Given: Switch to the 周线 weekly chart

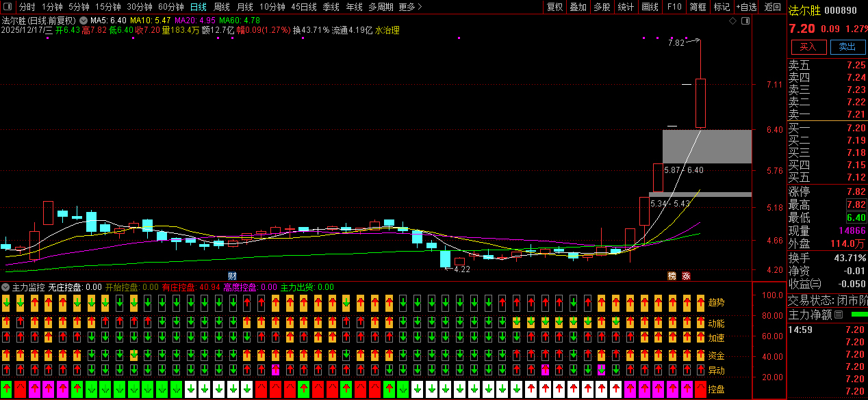Looking at the screenshot, I should 221,7.
